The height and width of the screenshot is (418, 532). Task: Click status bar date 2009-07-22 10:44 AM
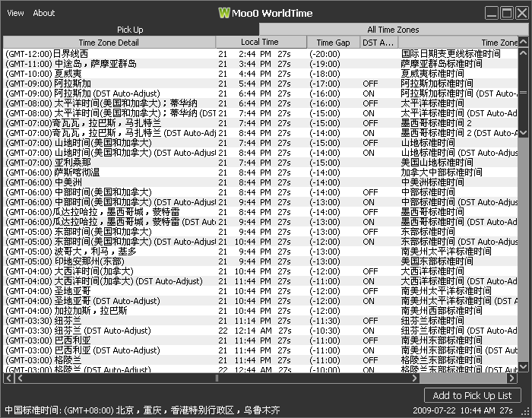click(455, 410)
